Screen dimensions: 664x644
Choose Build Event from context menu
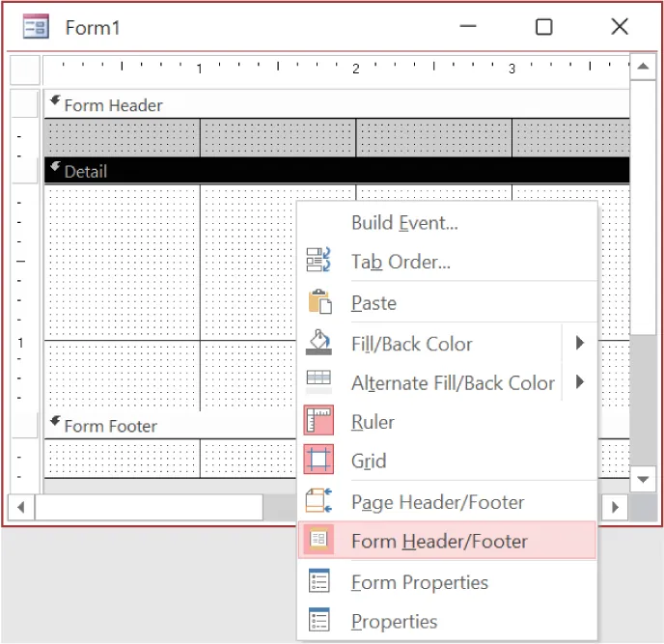pyautogui.click(x=404, y=223)
